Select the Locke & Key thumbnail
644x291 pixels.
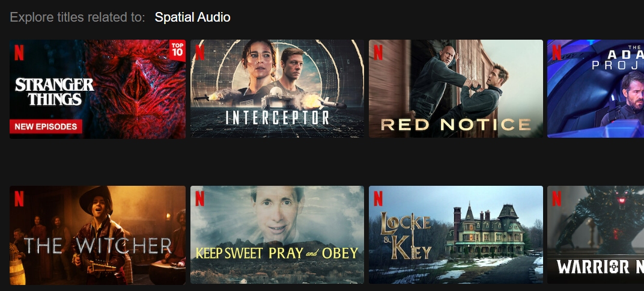[x=456, y=234]
